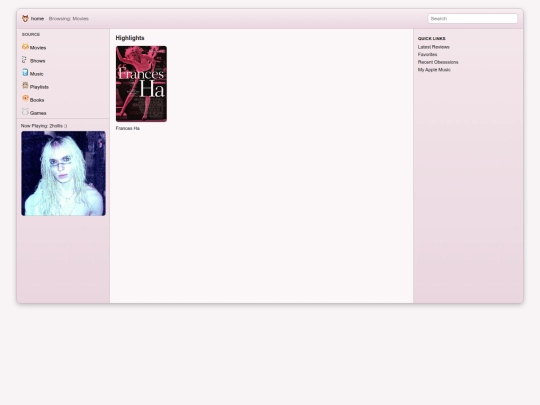This screenshot has width=540, height=405.
Task: Select Games in the source list
Action: pyautogui.click(x=38, y=113)
